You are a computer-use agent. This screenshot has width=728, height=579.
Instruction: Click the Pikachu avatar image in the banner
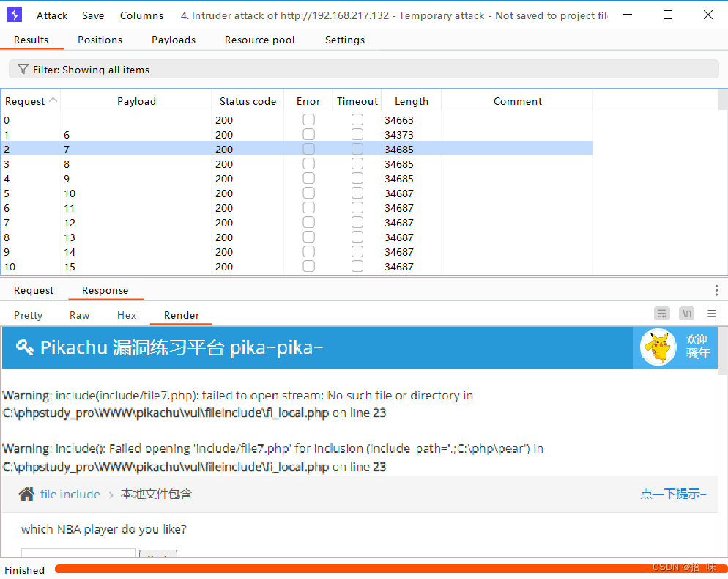click(657, 347)
